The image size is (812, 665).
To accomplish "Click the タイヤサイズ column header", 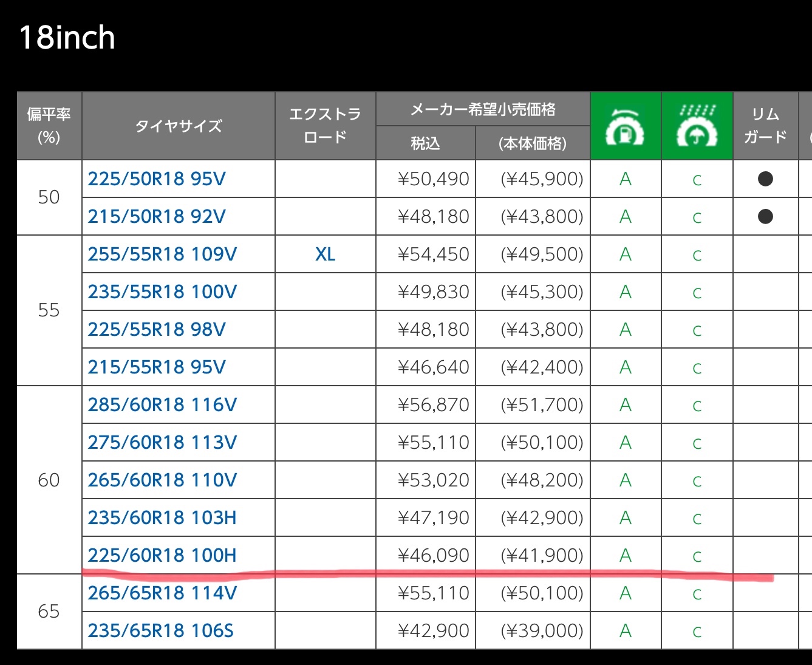I will [x=178, y=126].
